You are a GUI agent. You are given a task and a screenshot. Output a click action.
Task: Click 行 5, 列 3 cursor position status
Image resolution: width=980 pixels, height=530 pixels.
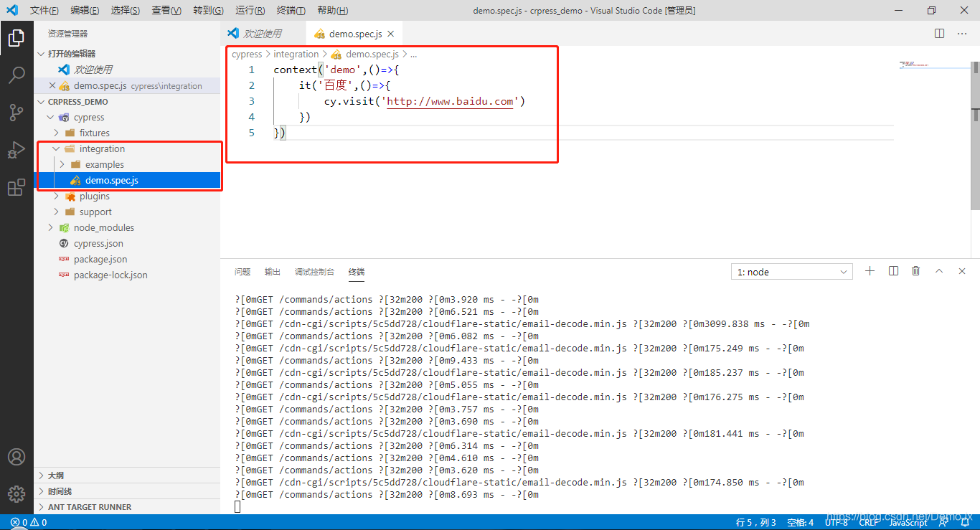click(x=755, y=522)
